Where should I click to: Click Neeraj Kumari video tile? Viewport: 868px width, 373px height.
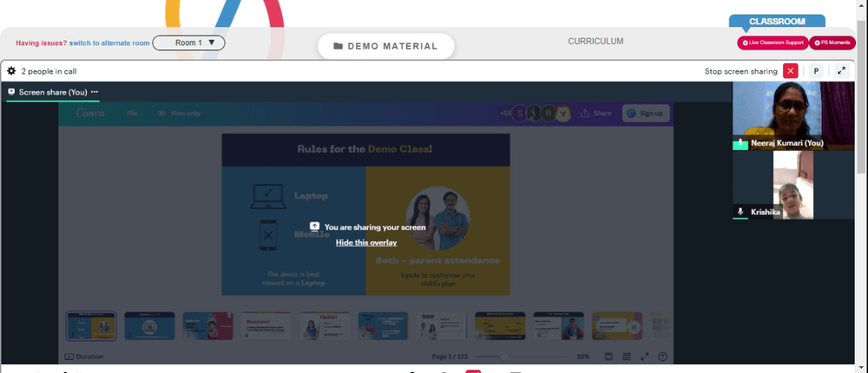793,115
